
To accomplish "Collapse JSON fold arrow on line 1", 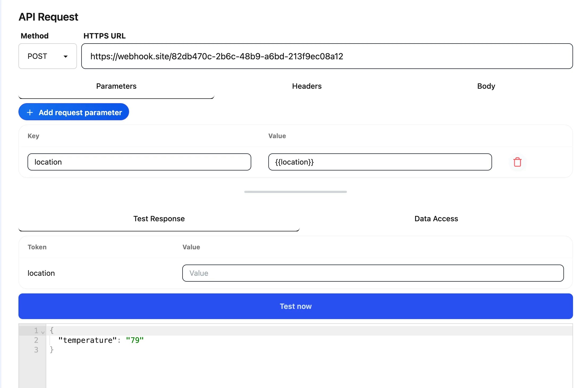I will (x=43, y=333).
